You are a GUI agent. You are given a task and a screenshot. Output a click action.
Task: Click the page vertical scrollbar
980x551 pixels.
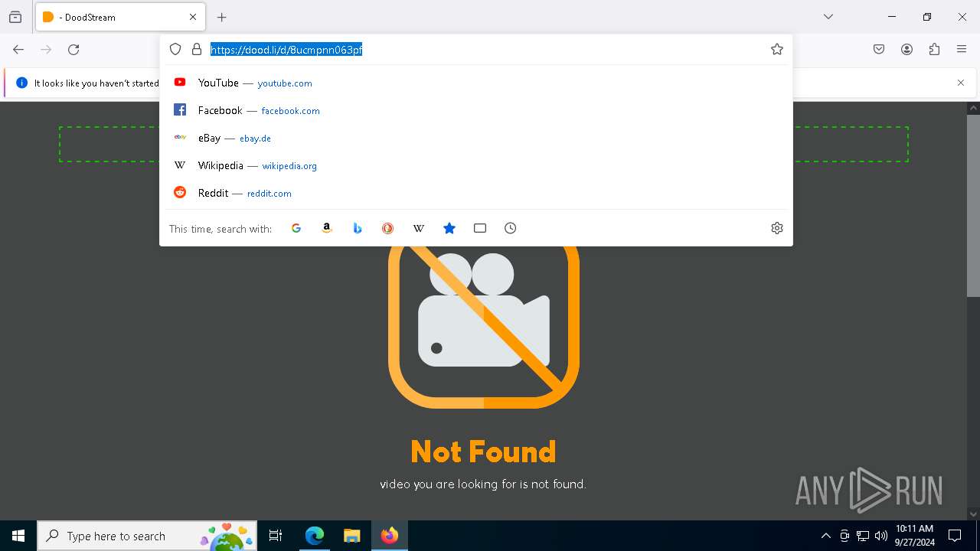pos(973,205)
